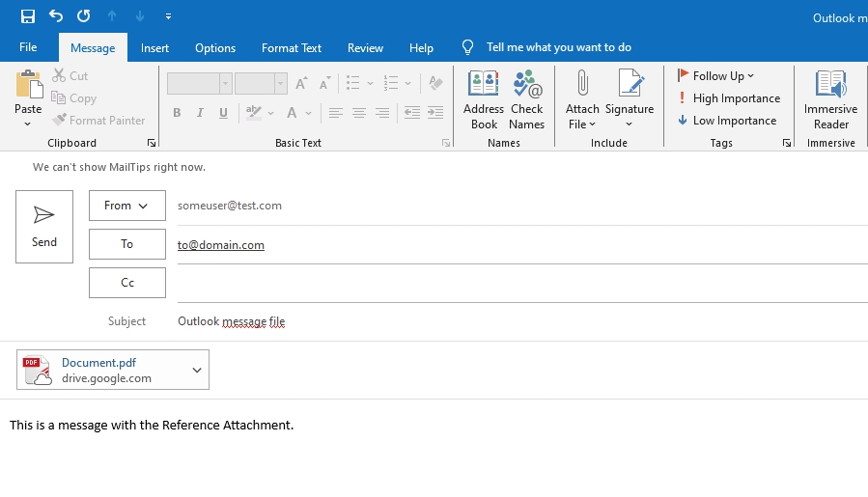868x497 pixels.
Task: Open the Format Text tab
Action: pyautogui.click(x=292, y=47)
